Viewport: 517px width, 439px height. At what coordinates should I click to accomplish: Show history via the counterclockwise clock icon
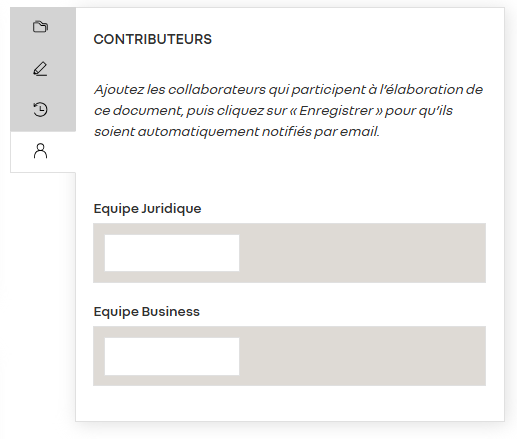(x=40, y=110)
